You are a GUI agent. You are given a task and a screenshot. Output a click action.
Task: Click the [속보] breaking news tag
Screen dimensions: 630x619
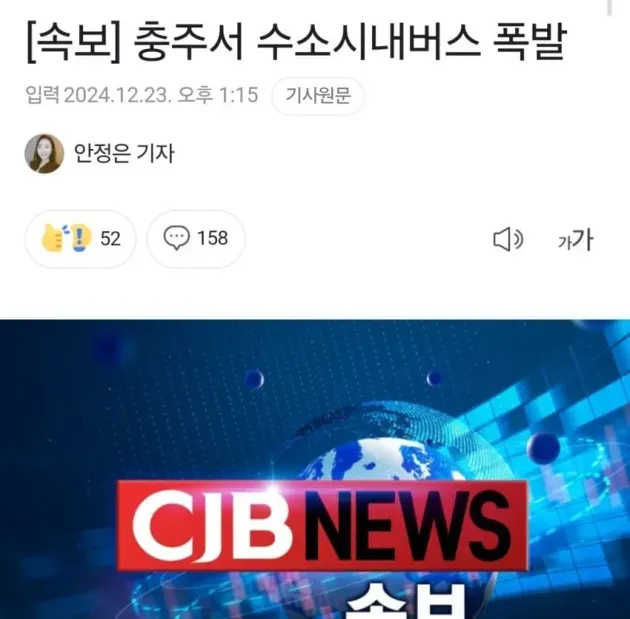coord(74,42)
